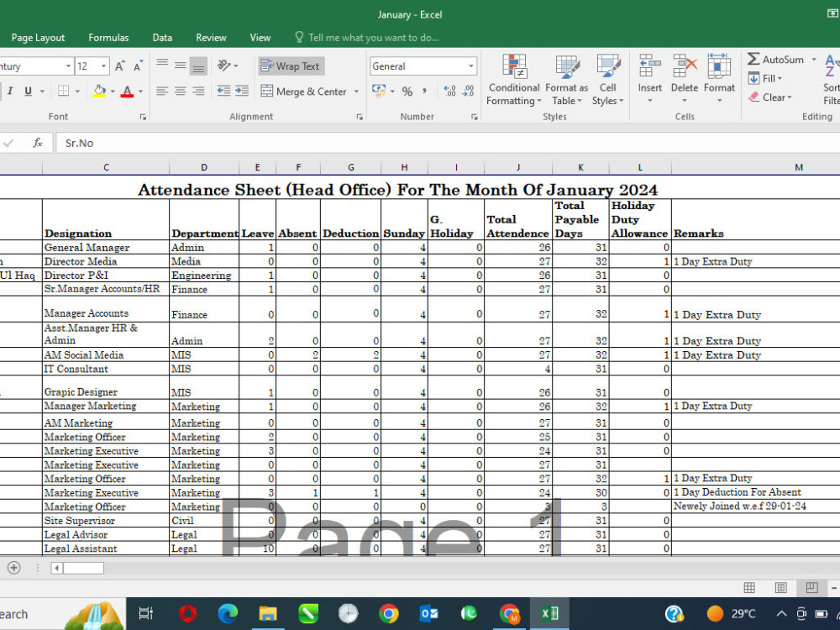Image resolution: width=840 pixels, height=630 pixels.
Task: Open Cell Styles gallery
Action: pyautogui.click(x=607, y=80)
